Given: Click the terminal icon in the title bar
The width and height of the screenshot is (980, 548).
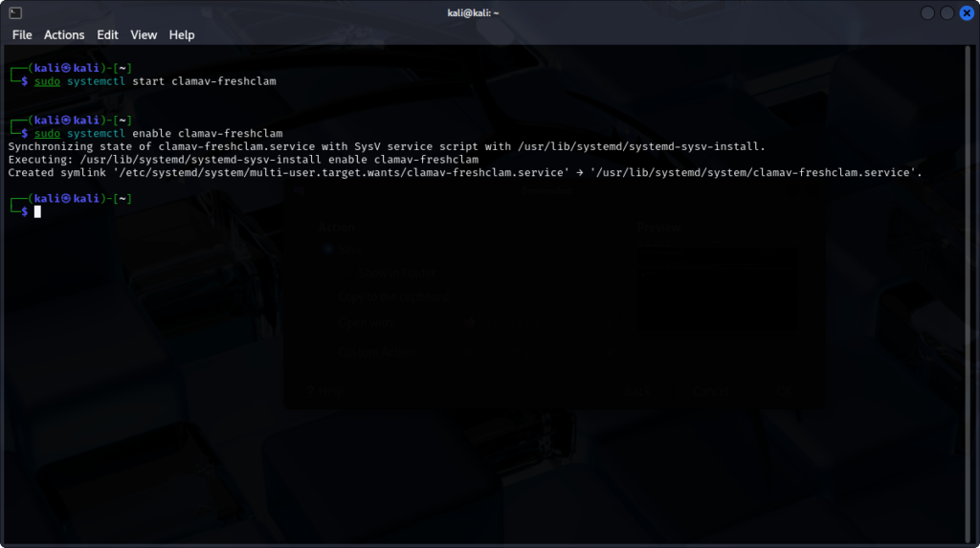Looking at the screenshot, I should (14, 12).
